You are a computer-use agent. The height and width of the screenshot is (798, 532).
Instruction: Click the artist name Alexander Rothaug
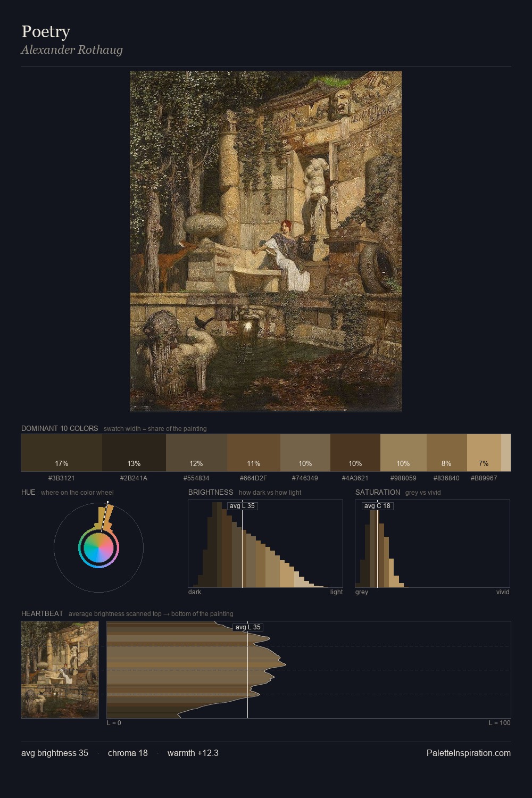[72, 50]
